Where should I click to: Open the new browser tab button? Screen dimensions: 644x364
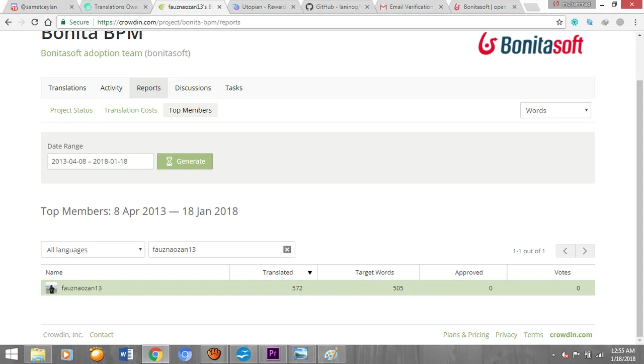[531, 7]
